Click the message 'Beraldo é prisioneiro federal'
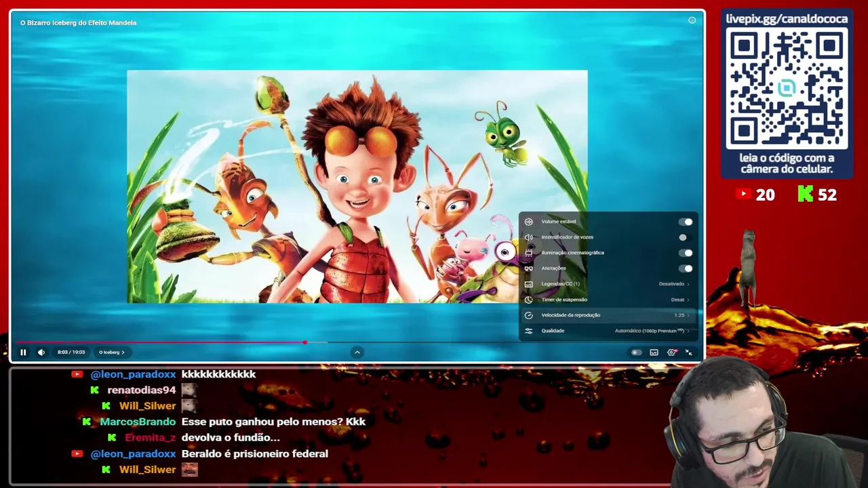The height and width of the screenshot is (488, 868). [255, 453]
